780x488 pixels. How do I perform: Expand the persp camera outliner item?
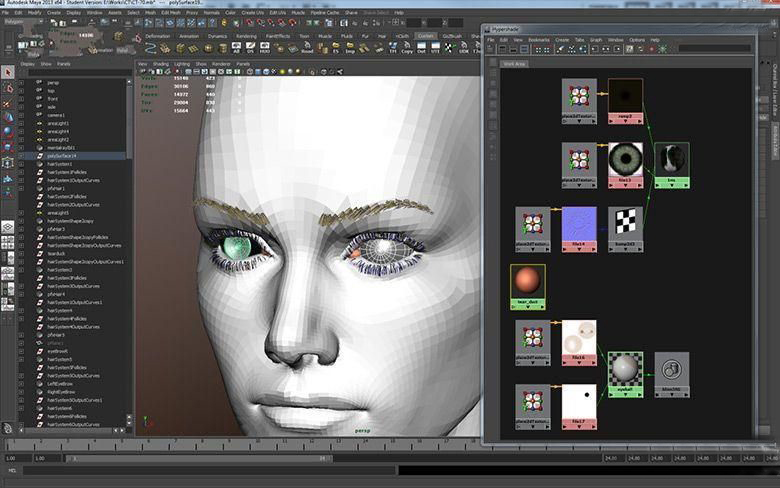coord(21,83)
